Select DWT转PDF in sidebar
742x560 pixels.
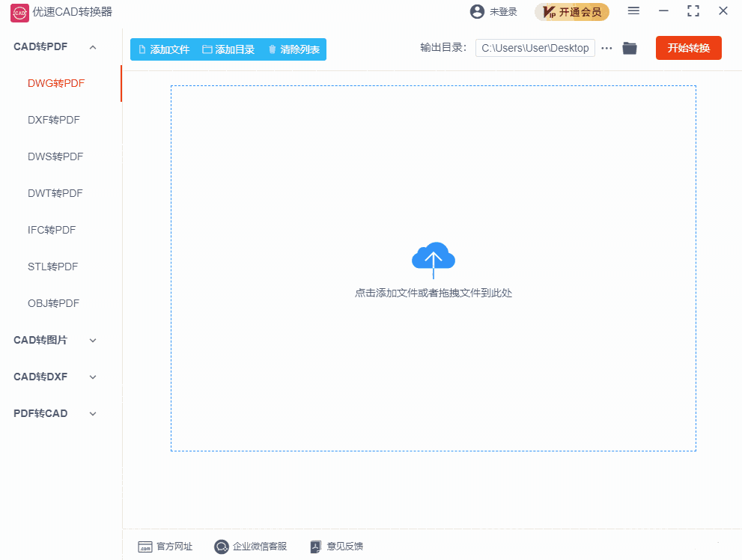tap(55, 193)
